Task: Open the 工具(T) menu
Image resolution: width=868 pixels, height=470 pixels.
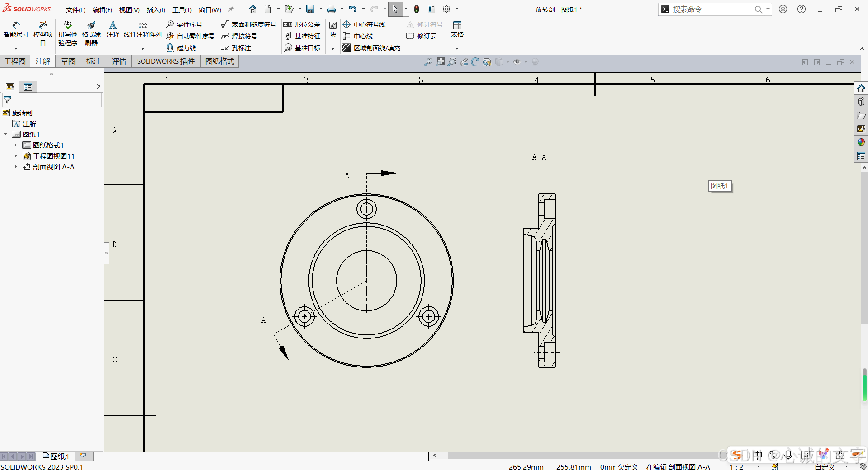Action: click(x=182, y=9)
